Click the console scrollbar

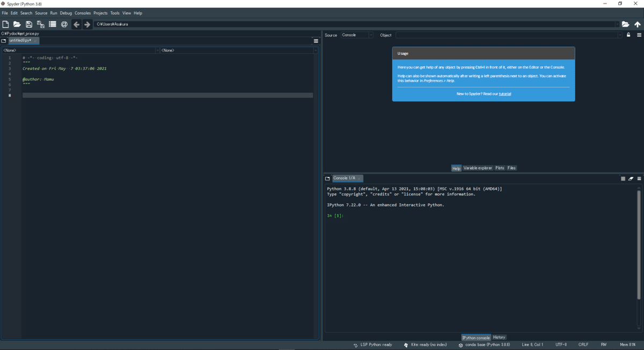pyautogui.click(x=639, y=244)
